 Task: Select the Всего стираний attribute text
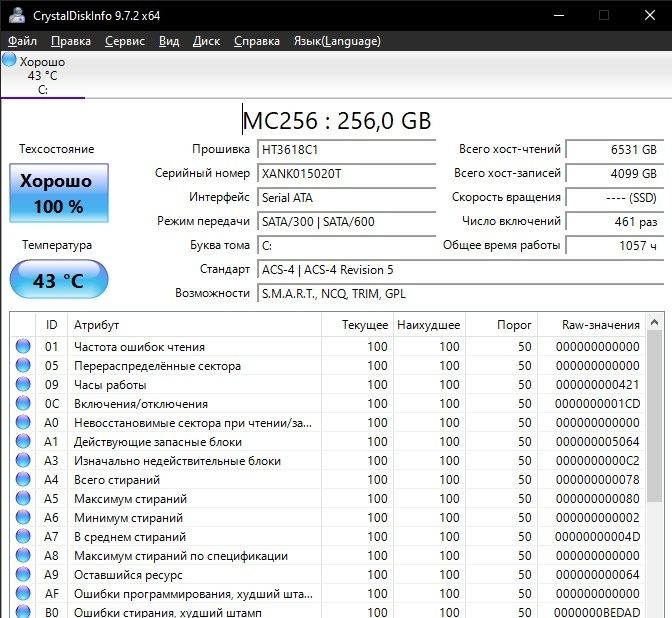117,480
